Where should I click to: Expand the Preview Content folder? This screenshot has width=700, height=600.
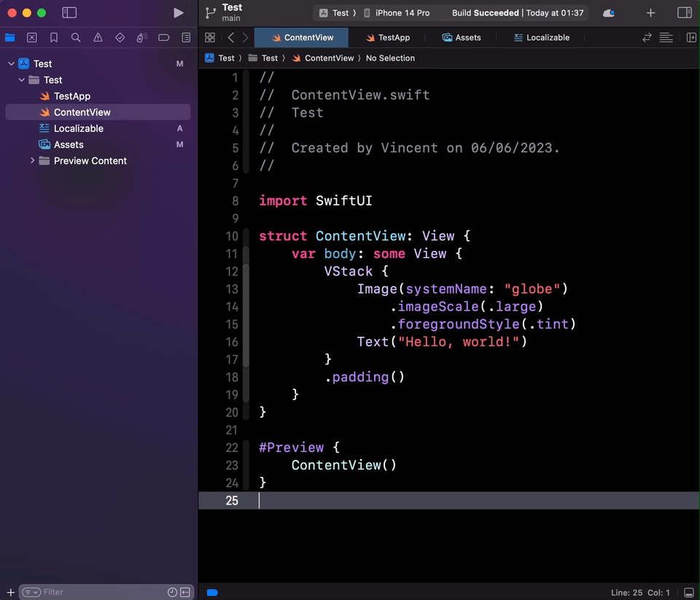(x=32, y=160)
